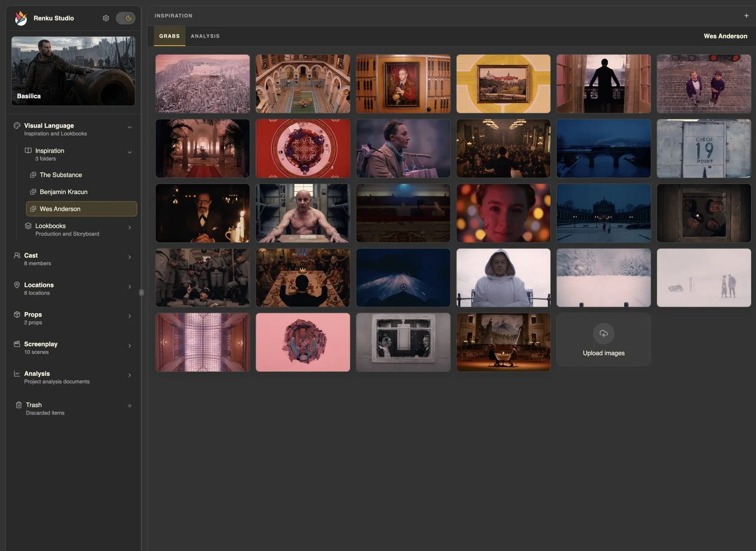Image resolution: width=756 pixels, height=551 pixels.
Task: Open the hotel lobby atrium thumbnail
Action: 303,84
